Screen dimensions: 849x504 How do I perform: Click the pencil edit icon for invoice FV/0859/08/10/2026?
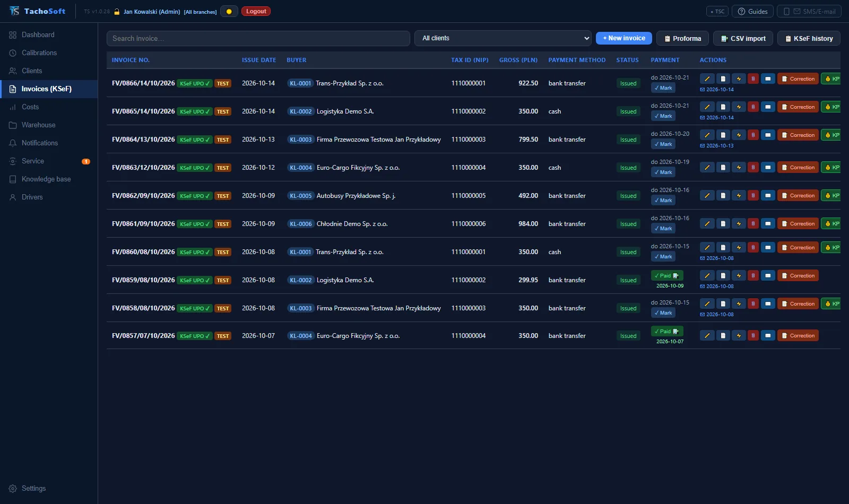coord(707,276)
